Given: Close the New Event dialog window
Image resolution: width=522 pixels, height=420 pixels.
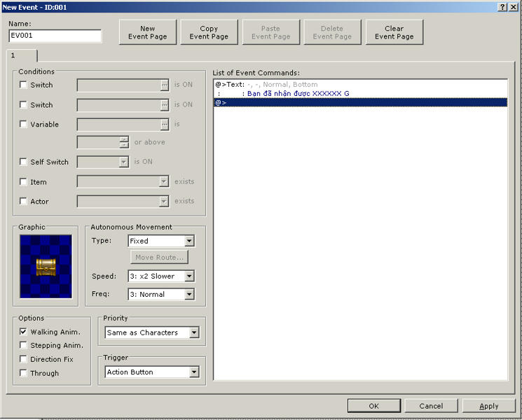Looking at the screenshot, I should click(x=513, y=7).
